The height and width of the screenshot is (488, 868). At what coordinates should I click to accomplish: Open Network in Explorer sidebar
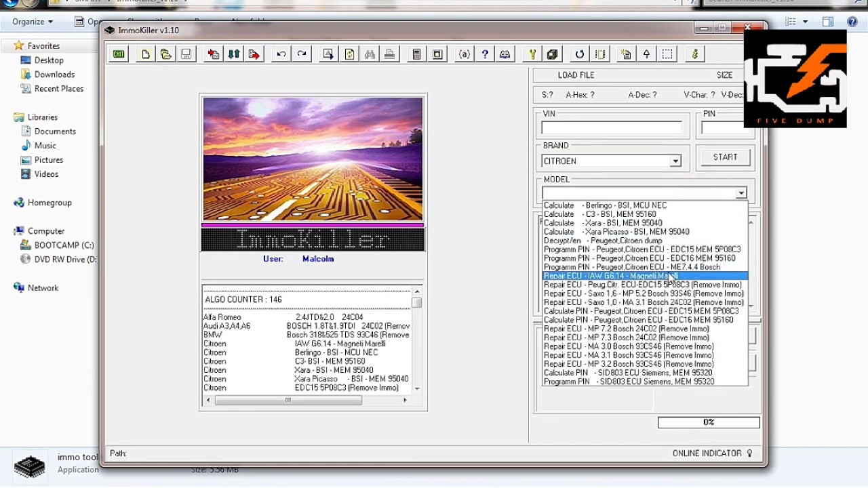click(43, 288)
